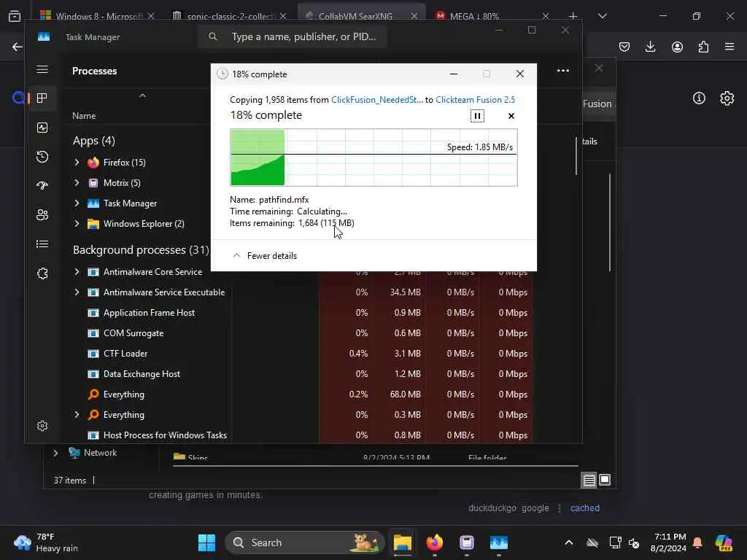This screenshot has height=560, width=747.
Task: Open clock and date 7:11 PM
Action: click(669, 542)
